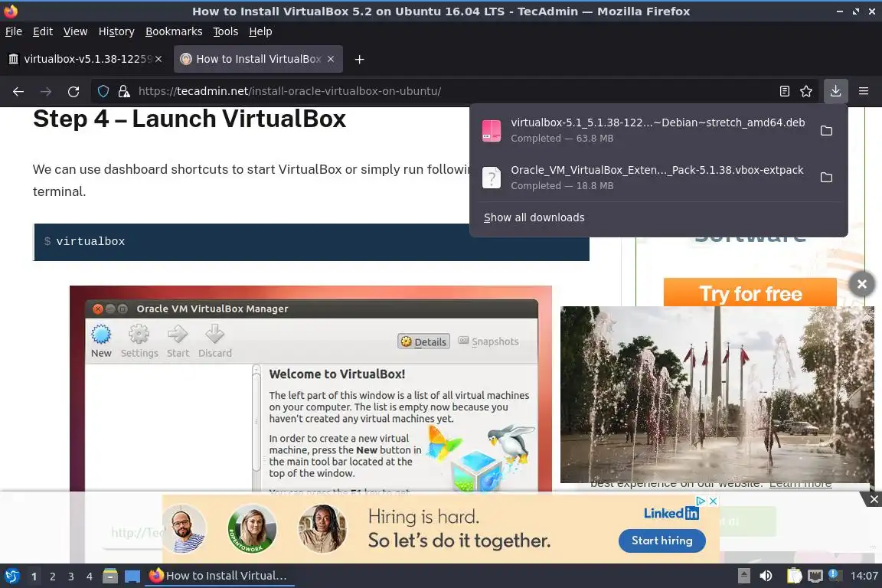
Task: Click the downloads toolbar button
Action: (x=835, y=91)
